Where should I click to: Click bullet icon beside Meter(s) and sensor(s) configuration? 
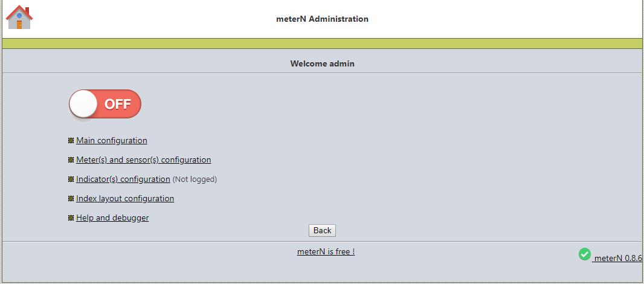[71, 160]
